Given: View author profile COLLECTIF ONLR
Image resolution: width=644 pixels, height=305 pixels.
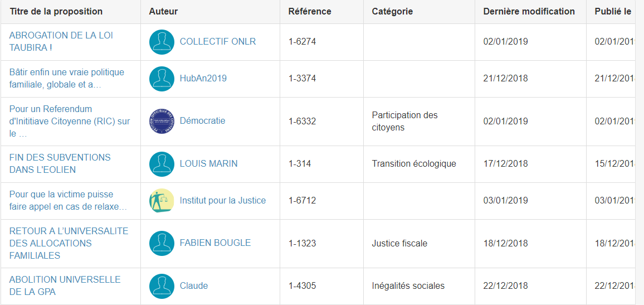Looking at the screenshot, I should (x=218, y=42).
